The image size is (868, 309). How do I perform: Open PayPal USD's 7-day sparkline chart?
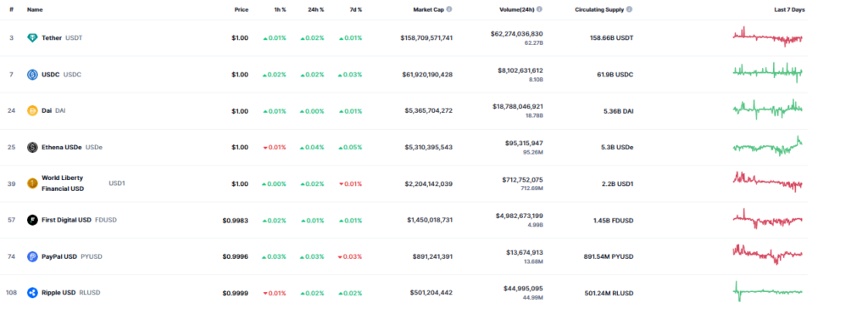click(767, 255)
